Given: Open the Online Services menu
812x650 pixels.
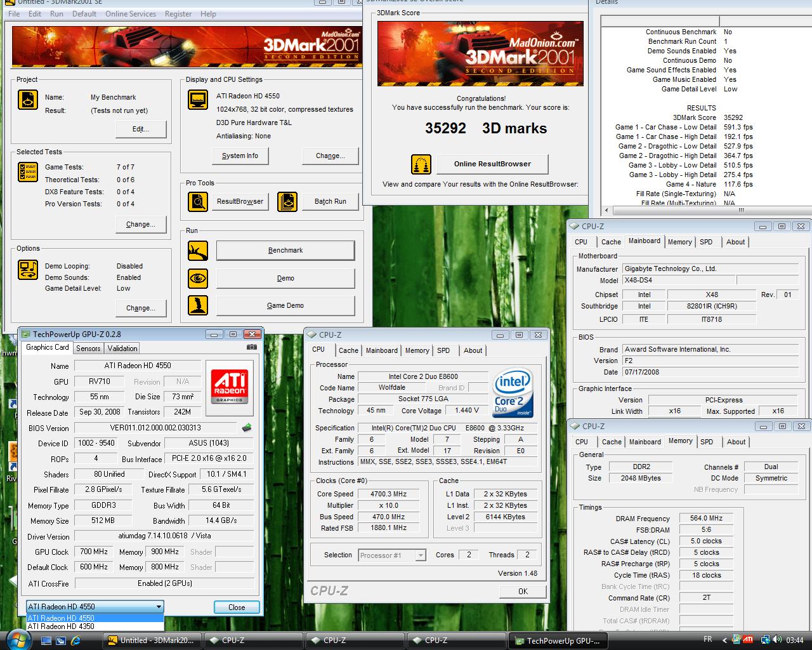Looking at the screenshot, I should (131, 14).
